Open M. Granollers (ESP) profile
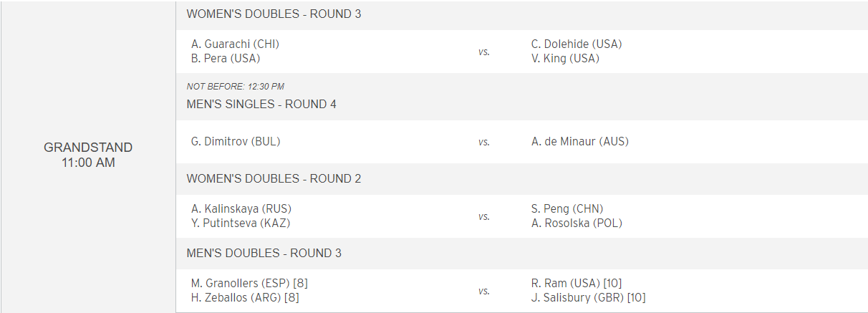This screenshot has width=868, height=313. pos(240,283)
